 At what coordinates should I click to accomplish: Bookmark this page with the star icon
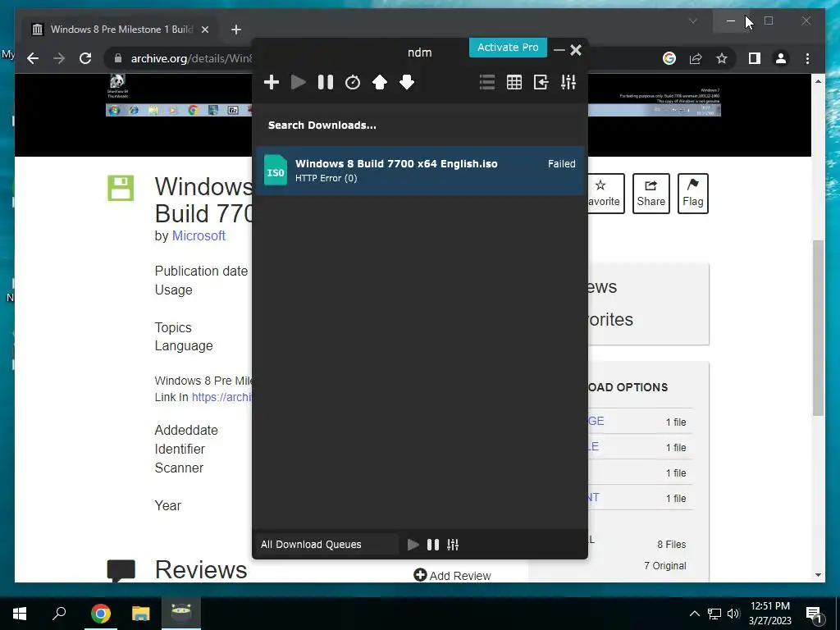(722, 58)
